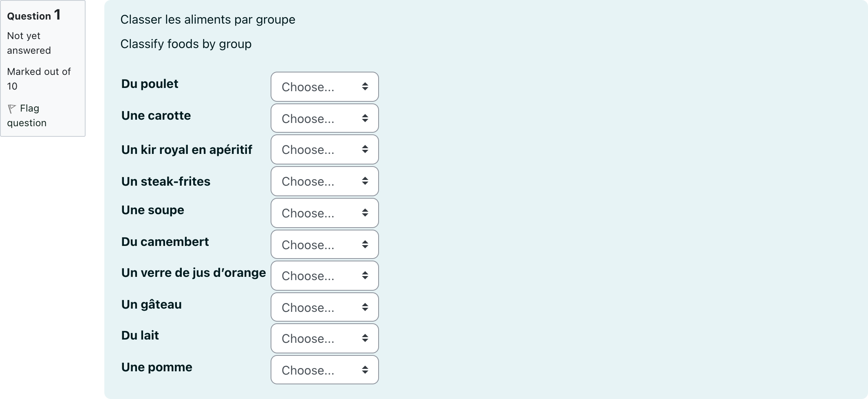Screen dimensions: 868x399
Task: Expand the Du camembert dropdown
Action: click(325, 244)
